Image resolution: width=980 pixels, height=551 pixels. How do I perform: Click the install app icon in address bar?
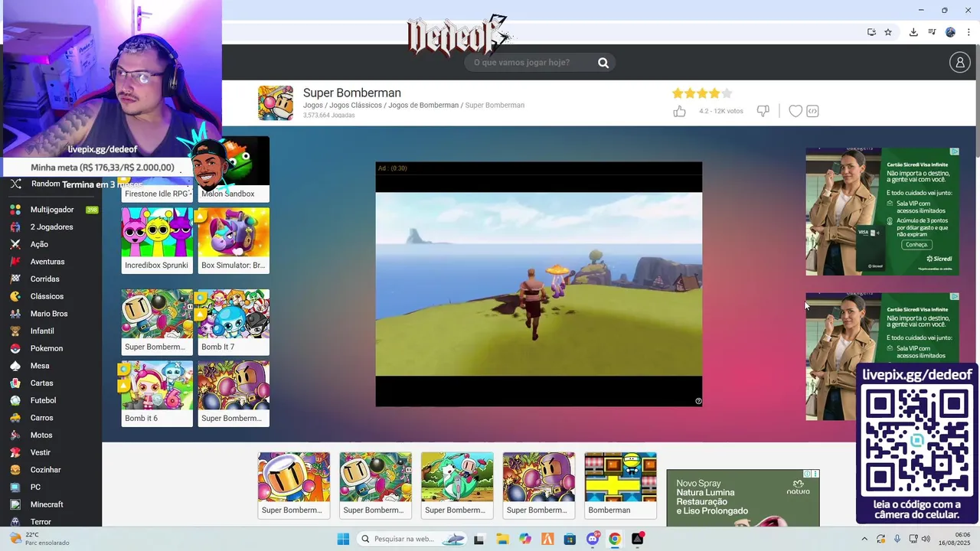pos(871,32)
